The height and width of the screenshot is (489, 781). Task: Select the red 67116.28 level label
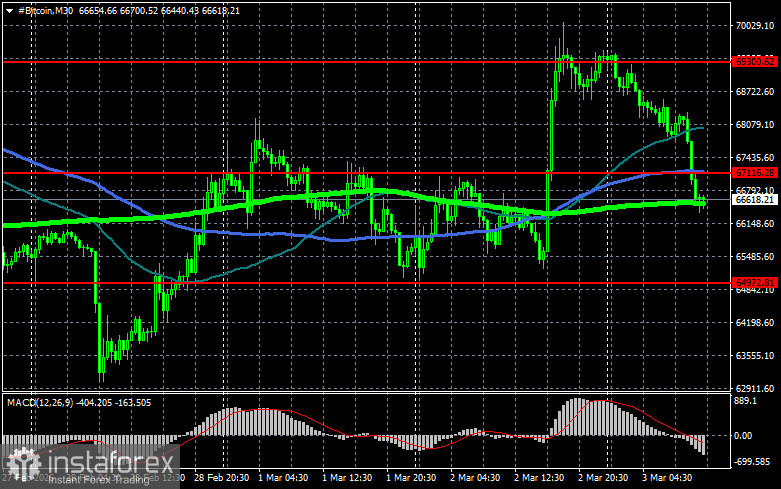(755, 173)
